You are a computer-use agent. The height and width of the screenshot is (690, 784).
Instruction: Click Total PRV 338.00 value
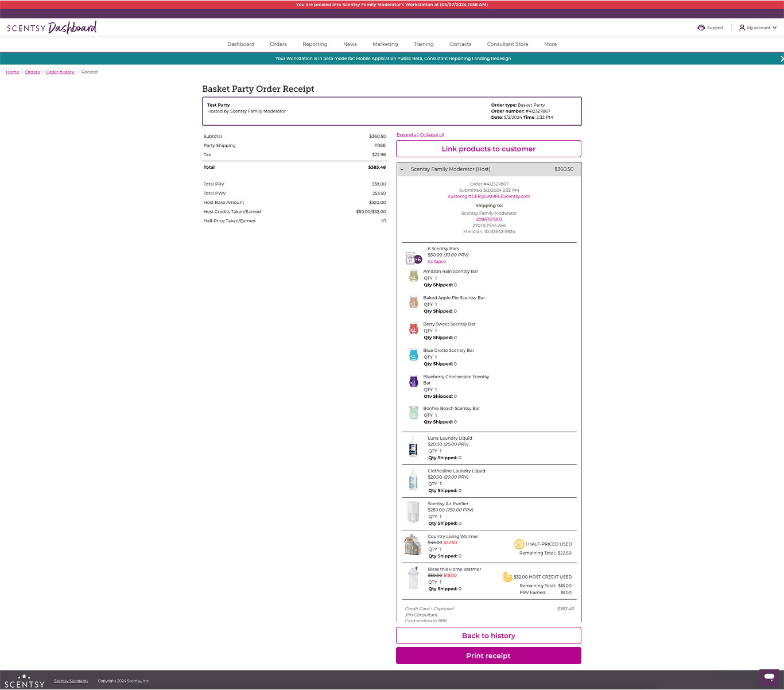pyautogui.click(x=379, y=184)
